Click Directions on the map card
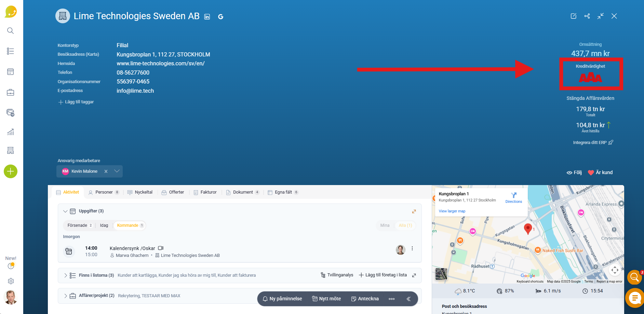644x314 pixels. click(514, 198)
